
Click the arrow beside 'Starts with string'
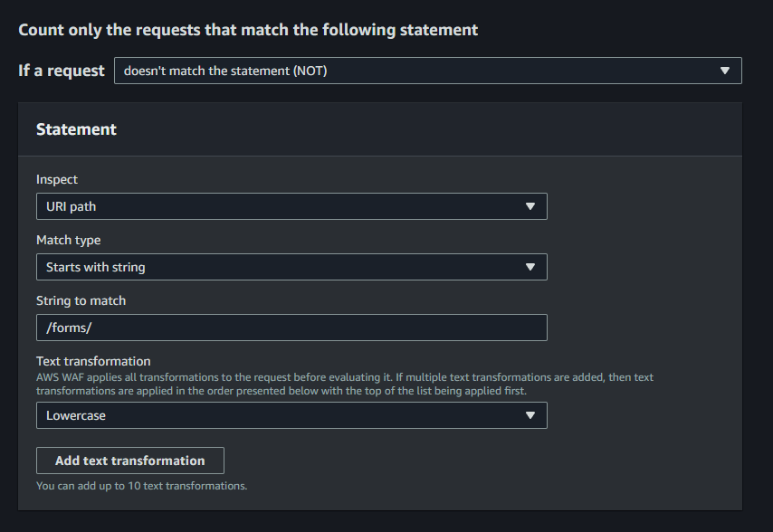(x=530, y=267)
